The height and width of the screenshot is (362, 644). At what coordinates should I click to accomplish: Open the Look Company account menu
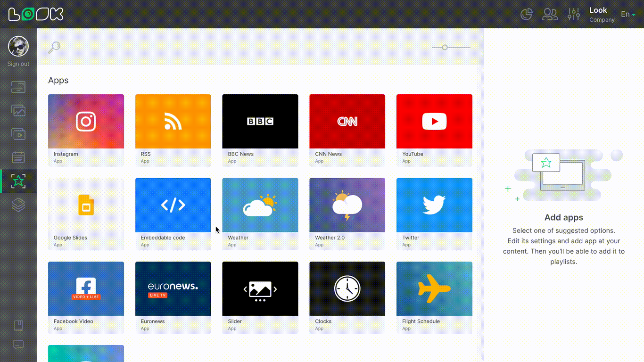coord(602,15)
